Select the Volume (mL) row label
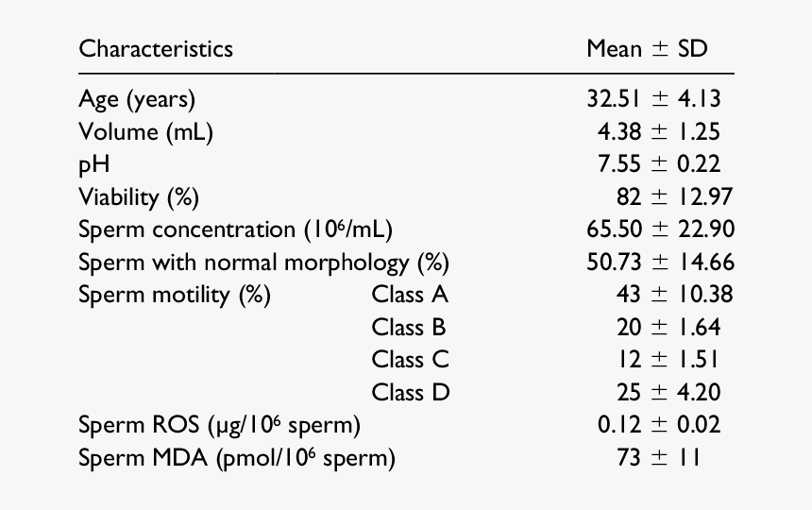The image size is (812, 510). [x=145, y=132]
